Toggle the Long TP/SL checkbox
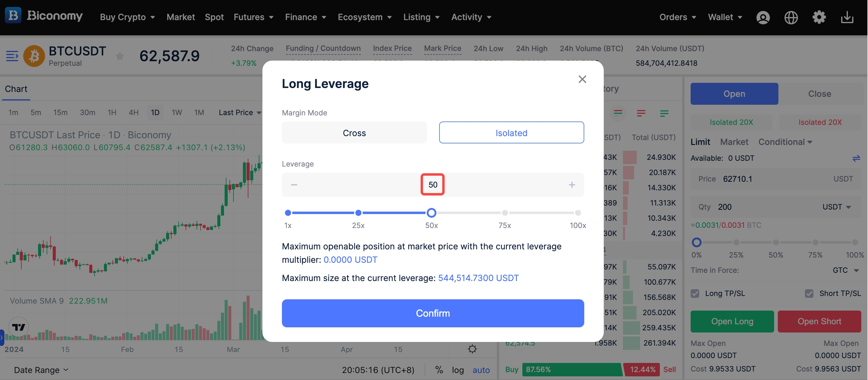The height and width of the screenshot is (380, 868). [x=695, y=293]
